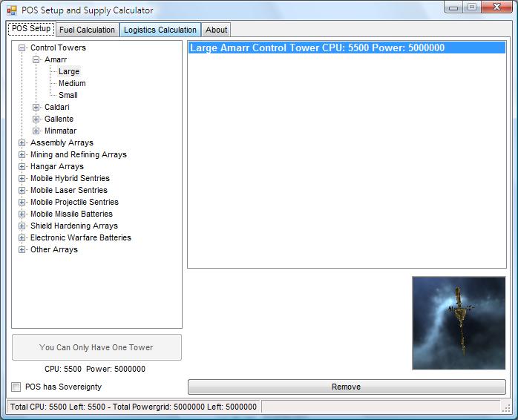Maximize the POS Setup window
This screenshot has height=420, width=518.
coord(472,7)
